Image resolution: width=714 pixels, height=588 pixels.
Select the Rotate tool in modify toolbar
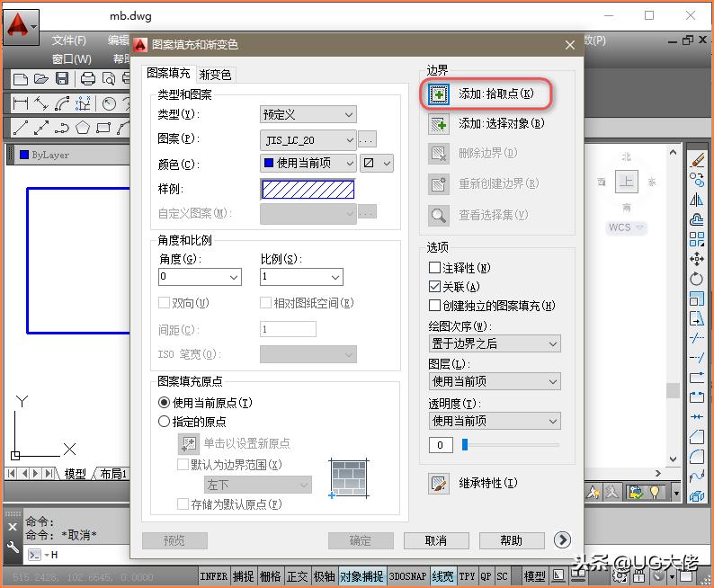[x=697, y=279]
